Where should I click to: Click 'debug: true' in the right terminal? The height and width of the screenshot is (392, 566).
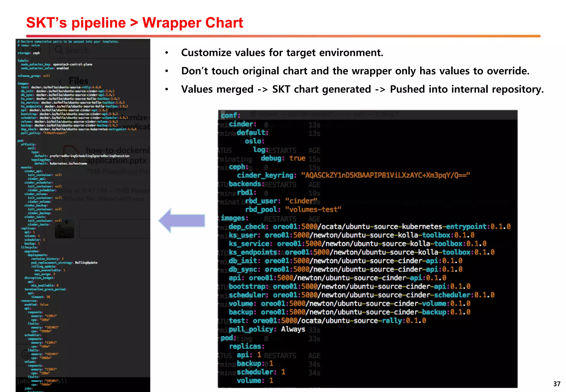(x=283, y=158)
